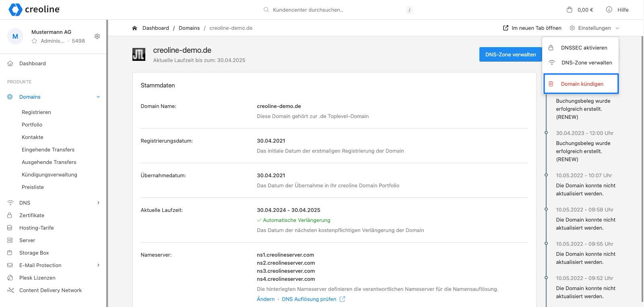Click the Mustermann AG account name
Viewport: 644px width, 307px height.
coord(51,32)
